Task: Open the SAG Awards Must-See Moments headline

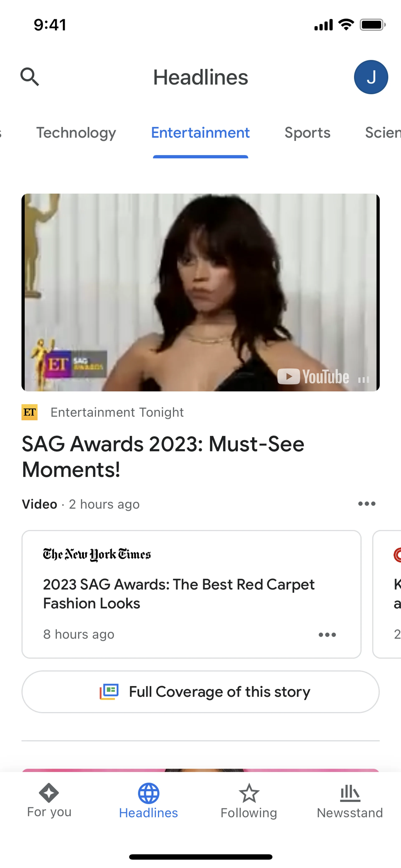Action: (x=163, y=457)
